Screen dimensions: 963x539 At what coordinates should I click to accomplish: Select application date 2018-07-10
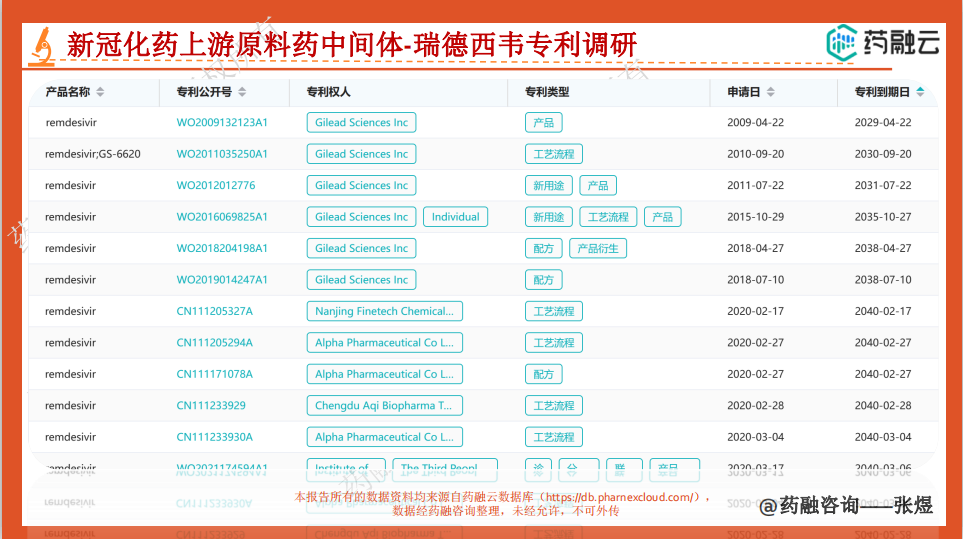pyautogui.click(x=755, y=280)
